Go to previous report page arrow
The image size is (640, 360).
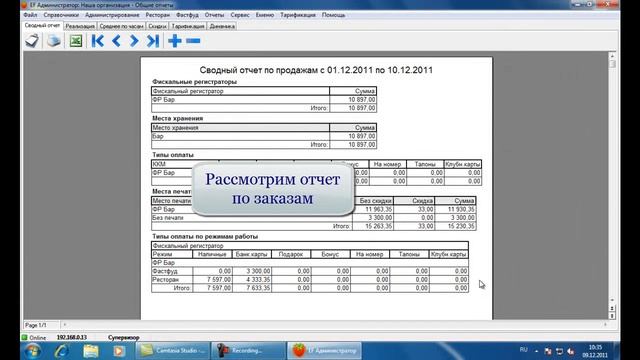point(116,41)
